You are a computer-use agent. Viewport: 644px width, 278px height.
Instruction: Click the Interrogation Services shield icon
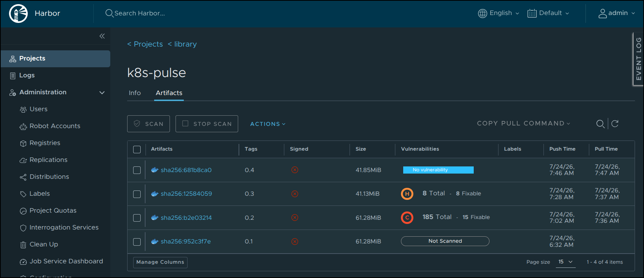coord(23,228)
